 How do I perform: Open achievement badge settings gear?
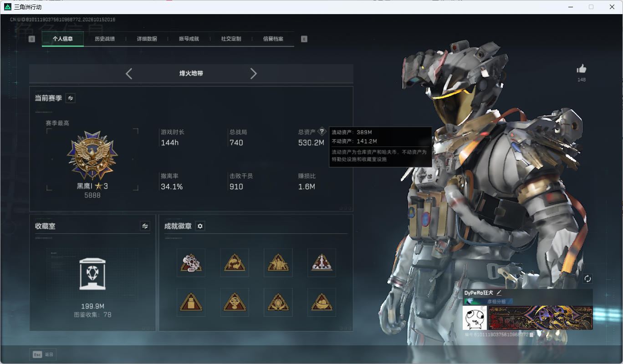[x=200, y=226]
